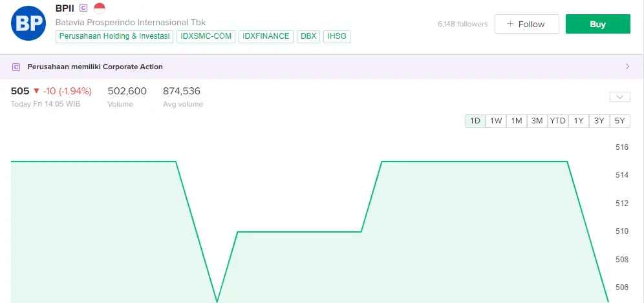Select the 1D chart range

[475, 121]
